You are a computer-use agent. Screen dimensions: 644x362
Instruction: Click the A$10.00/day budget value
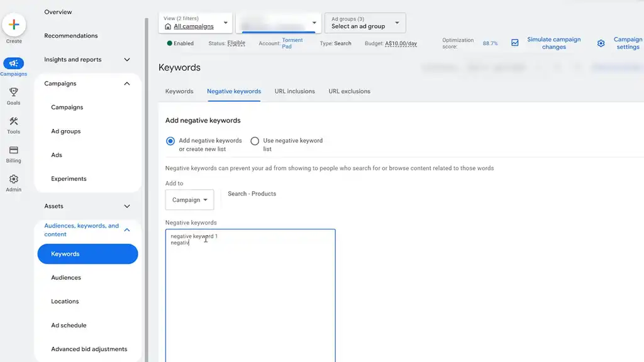401,43
